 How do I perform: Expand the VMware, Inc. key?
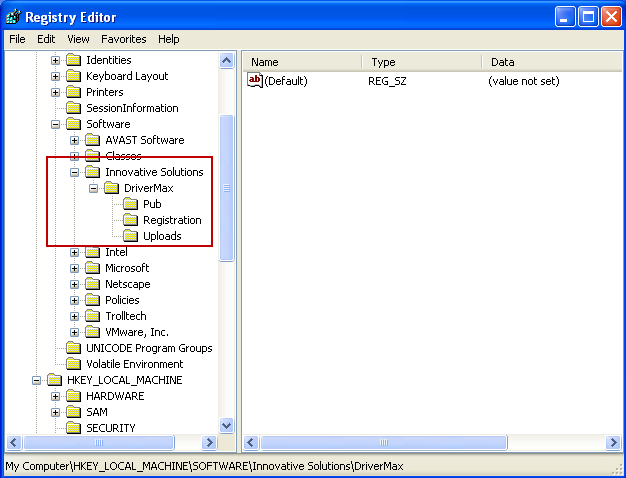[74, 332]
